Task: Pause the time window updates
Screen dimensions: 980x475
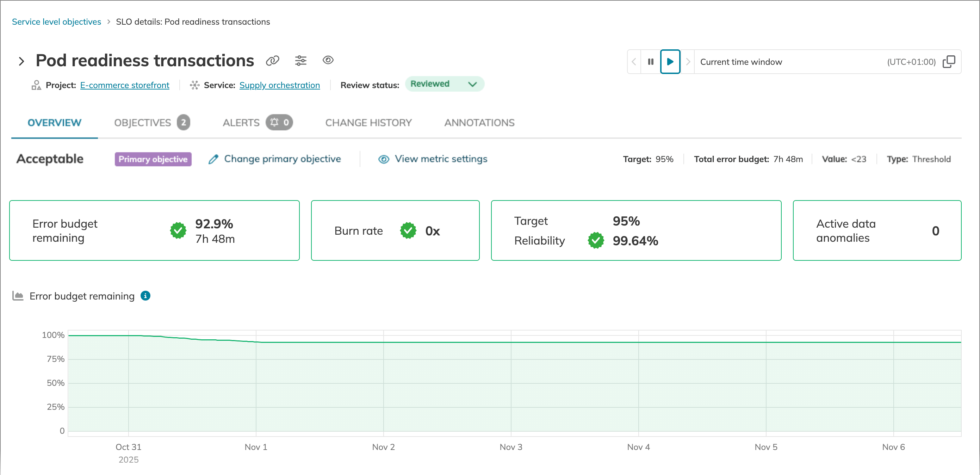Action: (x=651, y=62)
